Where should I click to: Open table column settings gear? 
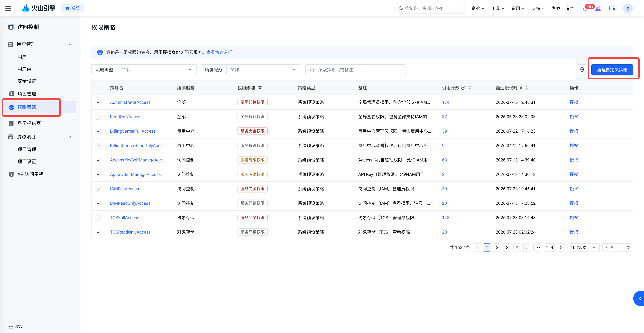coord(582,70)
